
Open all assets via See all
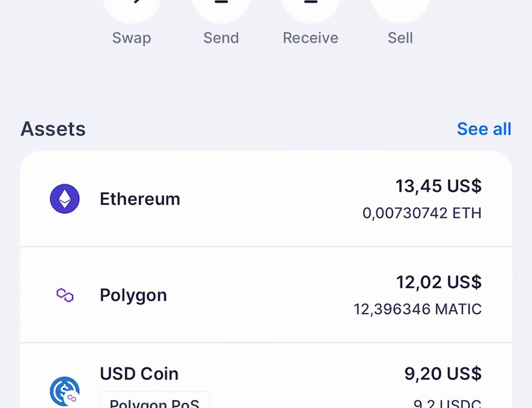coord(483,129)
